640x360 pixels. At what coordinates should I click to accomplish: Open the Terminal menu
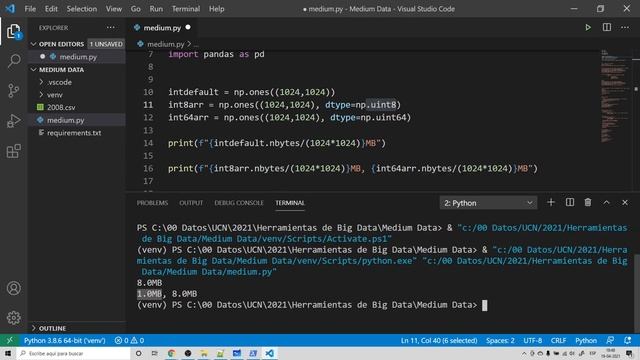click(186, 9)
